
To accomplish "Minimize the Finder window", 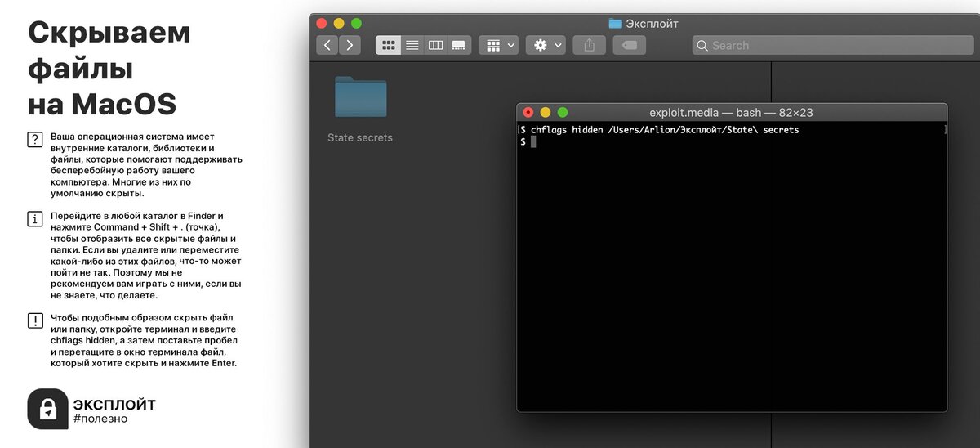I will (339, 23).
